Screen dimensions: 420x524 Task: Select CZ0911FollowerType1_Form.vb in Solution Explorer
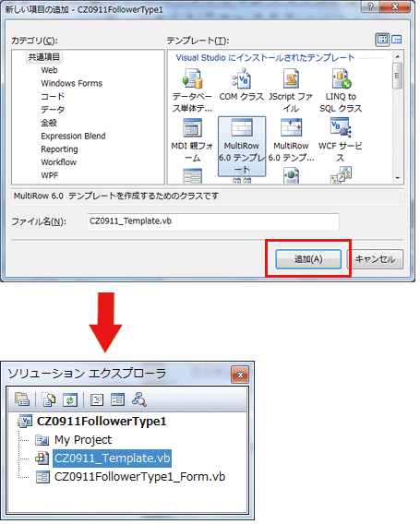[x=139, y=477]
